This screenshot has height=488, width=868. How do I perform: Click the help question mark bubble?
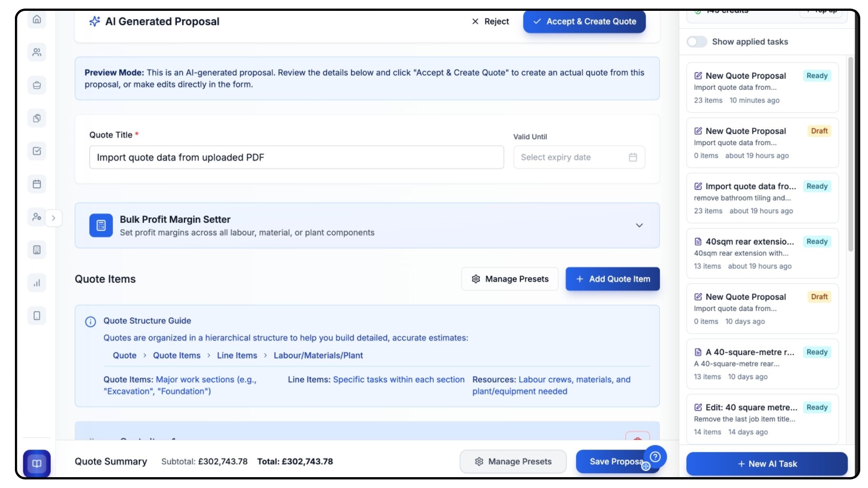(x=655, y=457)
